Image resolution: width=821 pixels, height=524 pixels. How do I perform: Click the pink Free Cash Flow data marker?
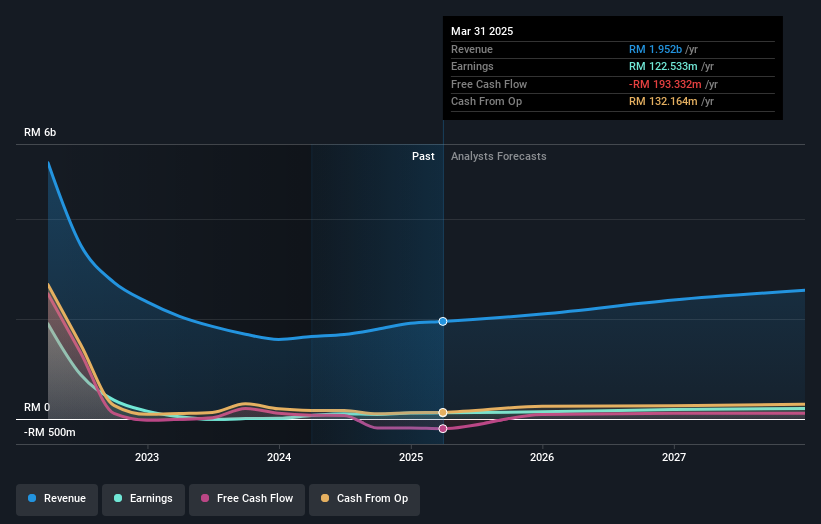point(443,429)
